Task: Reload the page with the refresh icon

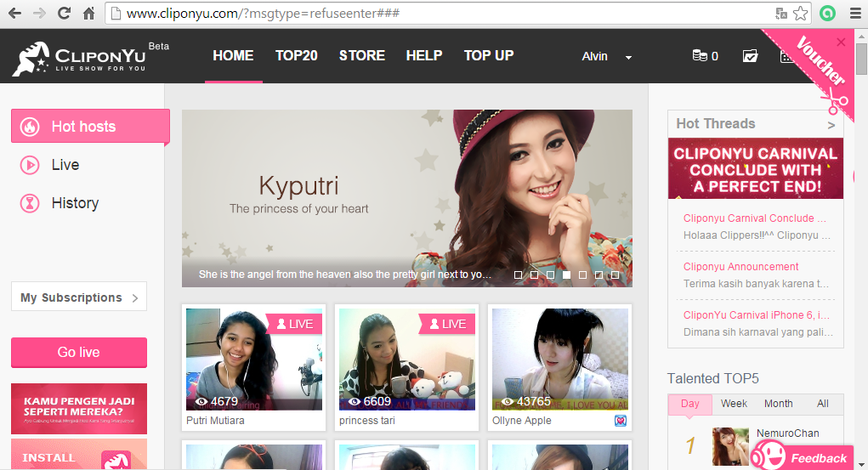Action: point(65,14)
